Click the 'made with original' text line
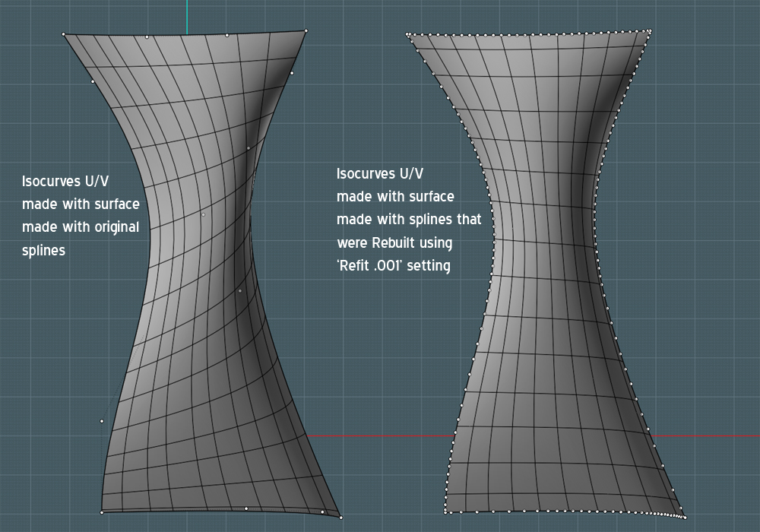This screenshot has height=532, width=760. click(81, 227)
